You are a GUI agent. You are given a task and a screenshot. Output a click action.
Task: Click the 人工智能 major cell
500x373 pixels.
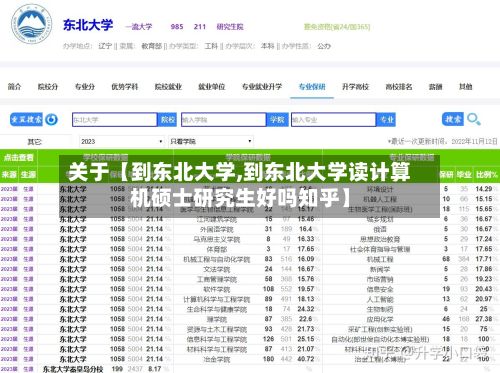(380, 299)
